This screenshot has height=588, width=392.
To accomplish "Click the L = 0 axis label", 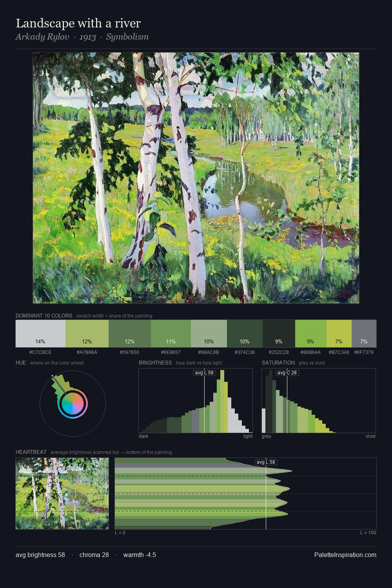I will (x=120, y=533).
